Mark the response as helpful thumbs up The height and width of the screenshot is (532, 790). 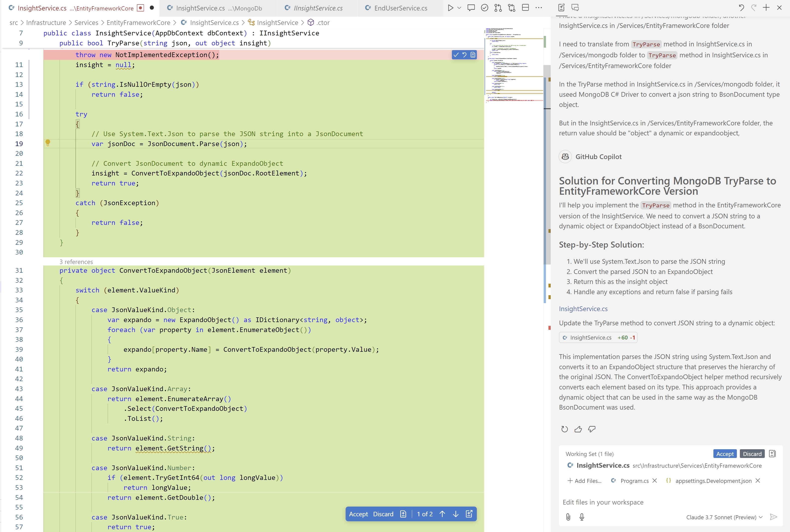coord(578,429)
